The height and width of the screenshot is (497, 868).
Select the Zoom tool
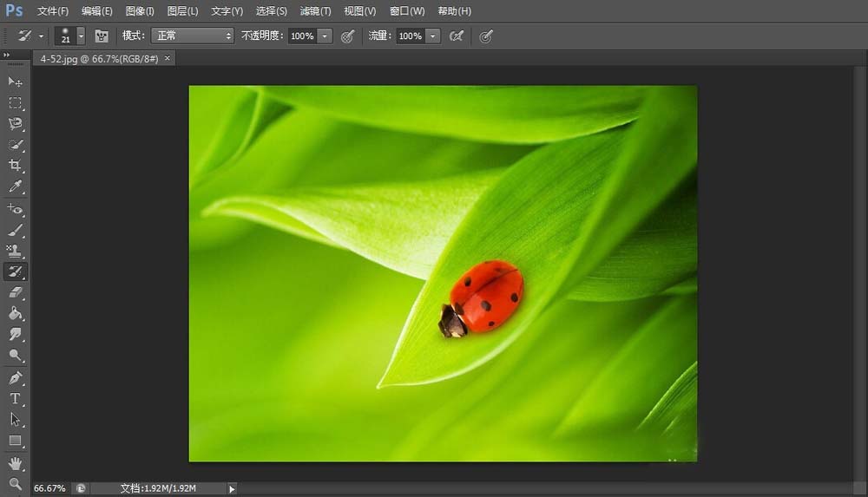15,484
